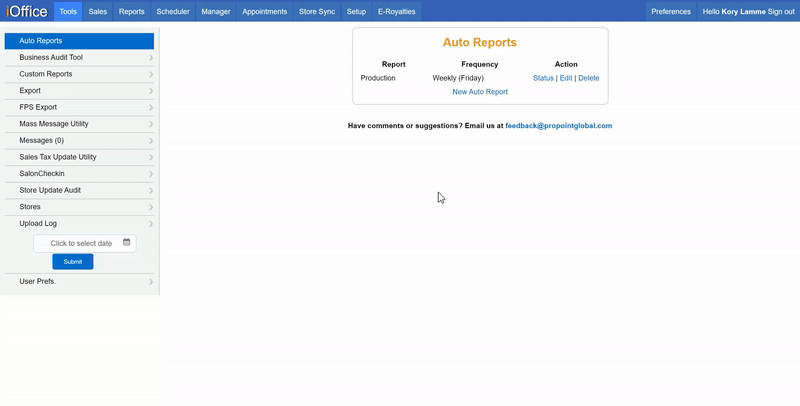View Status of Production report
The width and height of the screenshot is (800, 406).
click(543, 78)
